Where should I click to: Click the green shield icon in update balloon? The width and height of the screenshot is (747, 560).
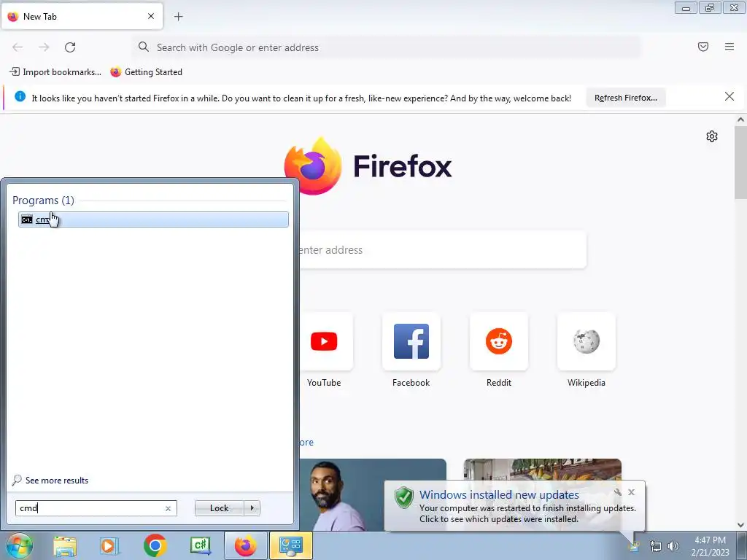pos(404,497)
